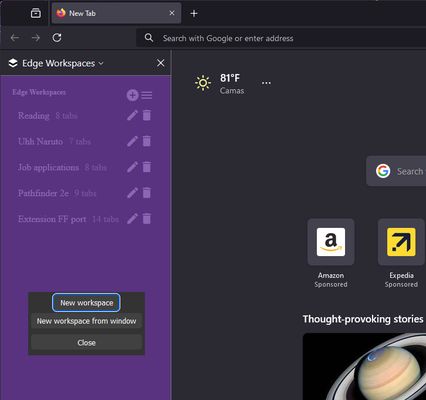Select the New Tab browser tab
426x400 pixels.
(116, 13)
